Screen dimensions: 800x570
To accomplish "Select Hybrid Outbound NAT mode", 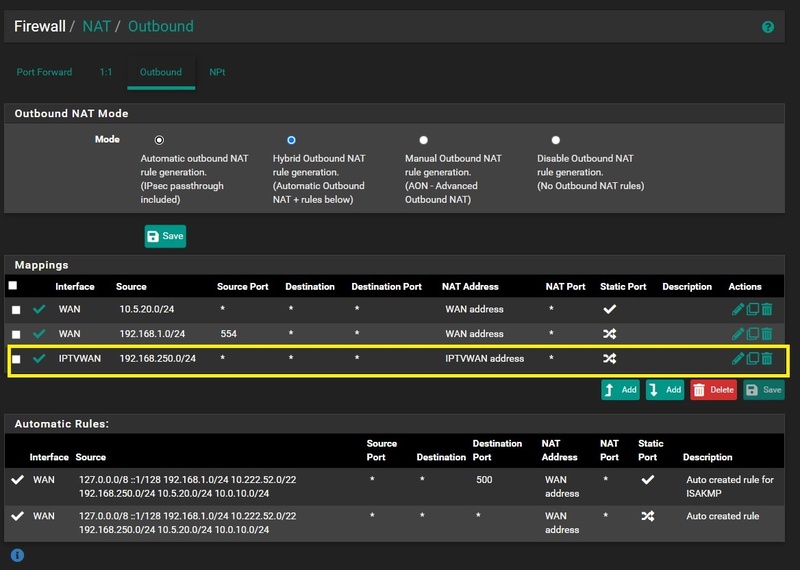I will [291, 140].
